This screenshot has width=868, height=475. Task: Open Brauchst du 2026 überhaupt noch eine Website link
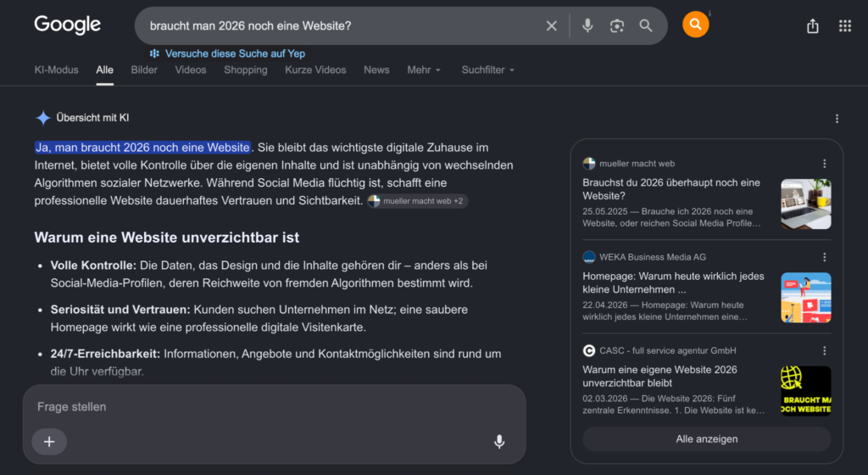coord(671,189)
